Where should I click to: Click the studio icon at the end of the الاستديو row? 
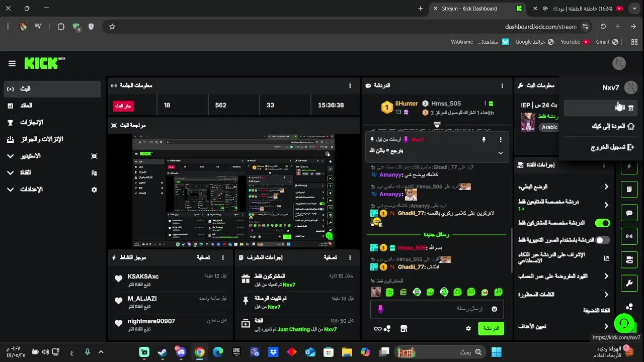tap(94, 156)
